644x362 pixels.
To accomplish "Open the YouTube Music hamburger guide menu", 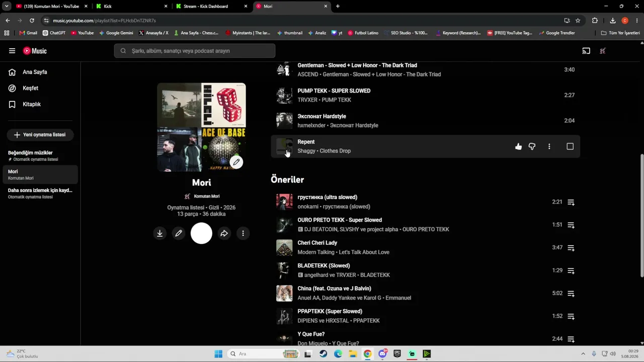I will 12,51.
